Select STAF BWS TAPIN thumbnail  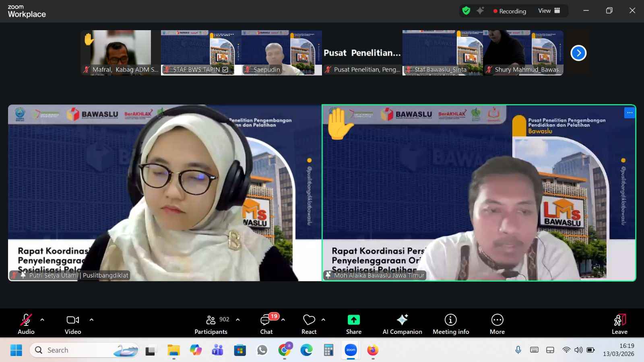pyautogui.click(x=201, y=53)
